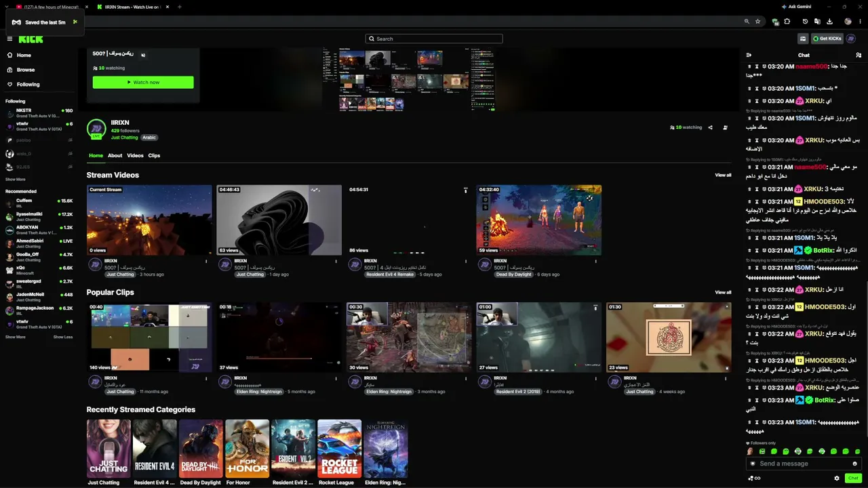Image resolution: width=868 pixels, height=488 pixels.
Task: Go to Home in the sidebar
Action: click(24, 56)
